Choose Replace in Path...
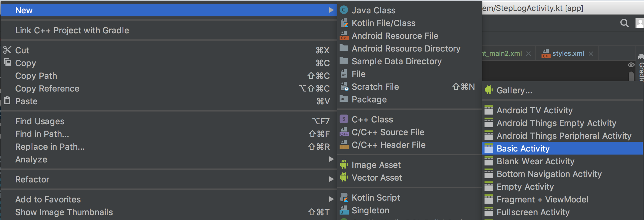644x220 pixels. [169, 147]
